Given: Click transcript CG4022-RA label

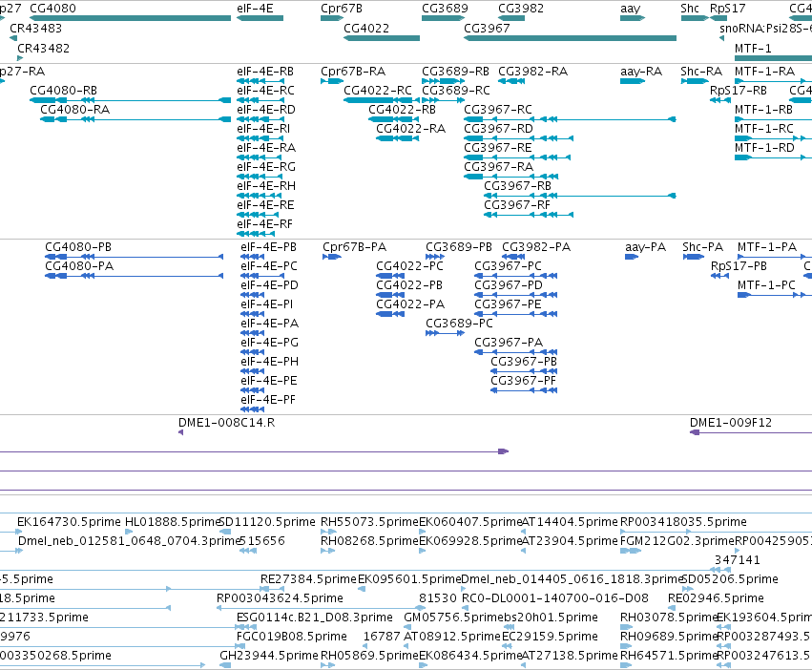Looking at the screenshot, I should (x=410, y=129).
